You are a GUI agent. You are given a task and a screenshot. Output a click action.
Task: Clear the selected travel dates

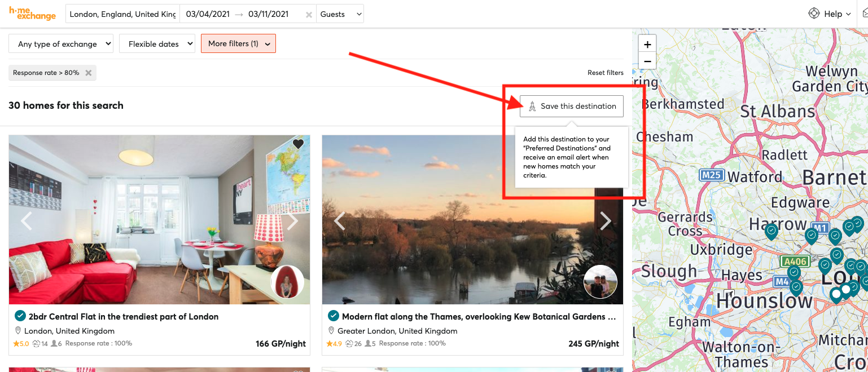click(x=309, y=14)
